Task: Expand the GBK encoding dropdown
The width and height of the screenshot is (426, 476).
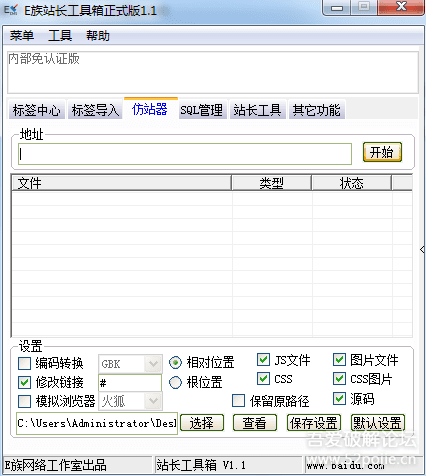Action: pyautogui.click(x=153, y=364)
